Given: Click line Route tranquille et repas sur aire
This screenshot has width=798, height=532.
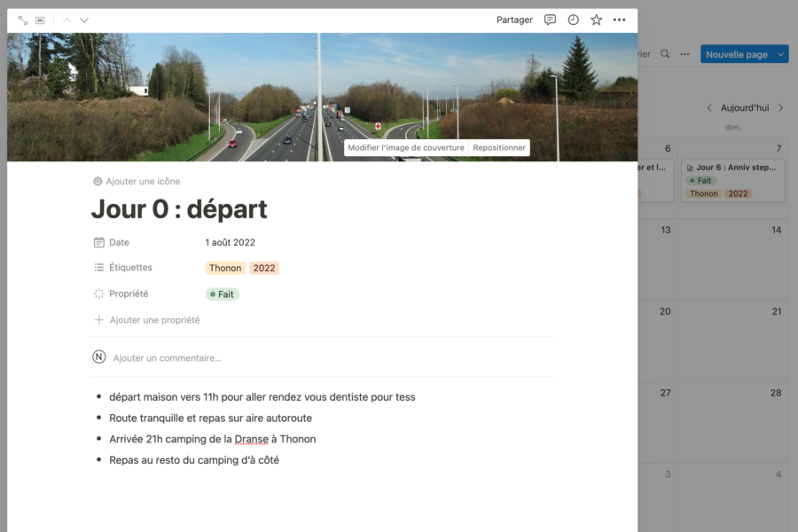Looking at the screenshot, I should click(211, 418).
